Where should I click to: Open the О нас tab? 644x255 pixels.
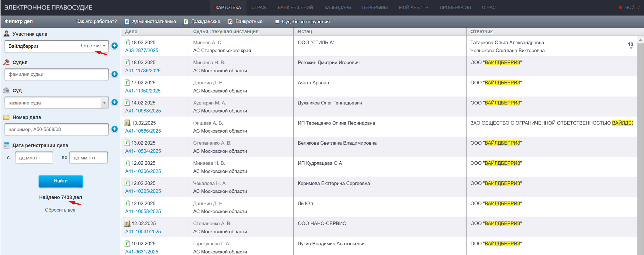(489, 7)
